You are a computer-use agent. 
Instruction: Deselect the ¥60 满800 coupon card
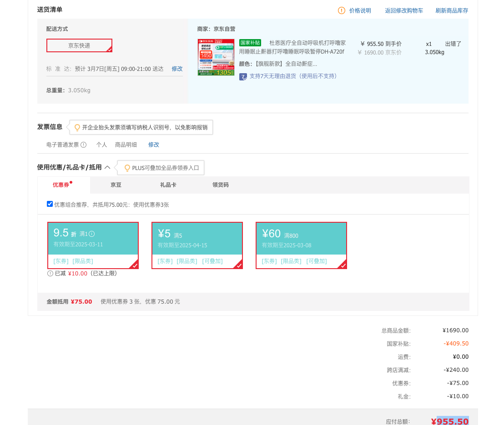(x=301, y=245)
